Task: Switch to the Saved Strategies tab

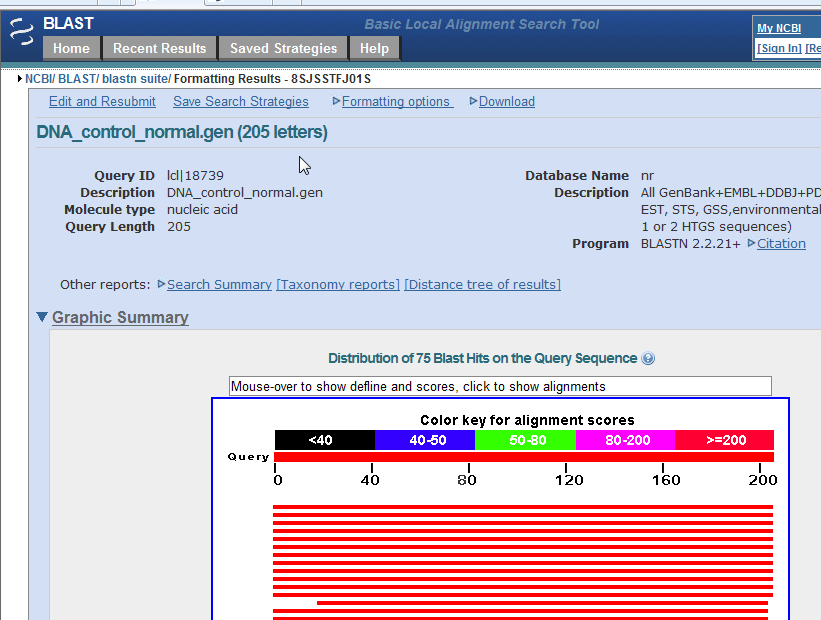Action: pyautogui.click(x=283, y=48)
